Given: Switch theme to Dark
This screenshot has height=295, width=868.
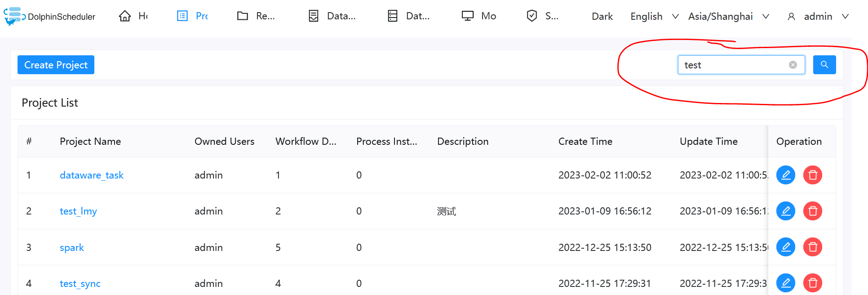Looking at the screenshot, I should click(x=602, y=16).
